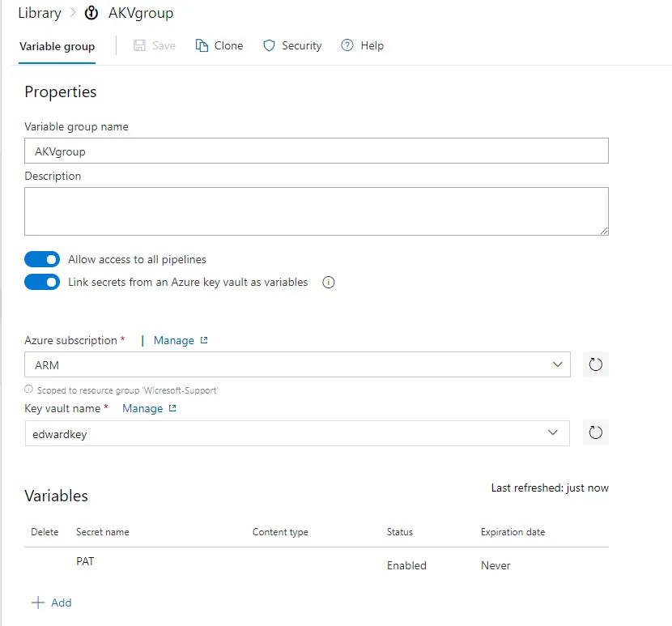Screen dimensions: 672x626
Task: Toggle Allow access to all pipelines
Action: (x=42, y=259)
